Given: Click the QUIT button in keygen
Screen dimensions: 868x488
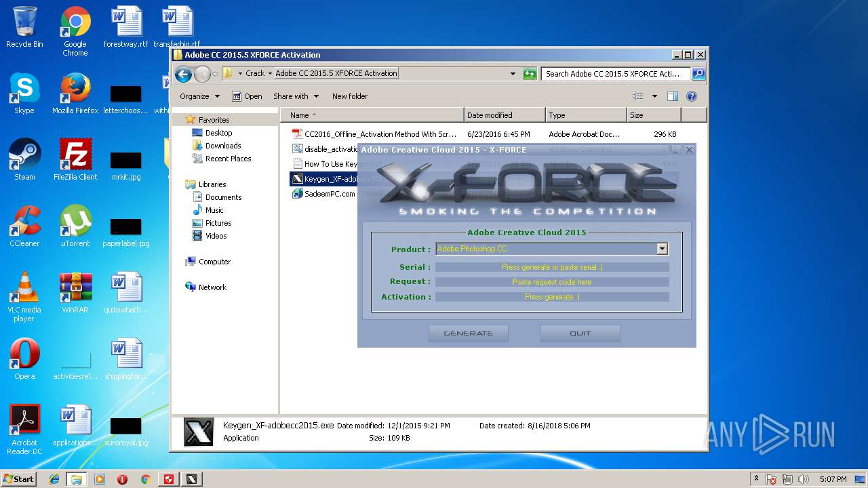Looking at the screenshot, I should (580, 333).
